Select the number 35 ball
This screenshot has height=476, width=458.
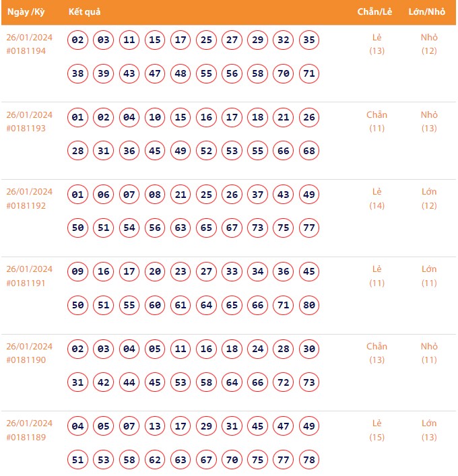pos(309,40)
